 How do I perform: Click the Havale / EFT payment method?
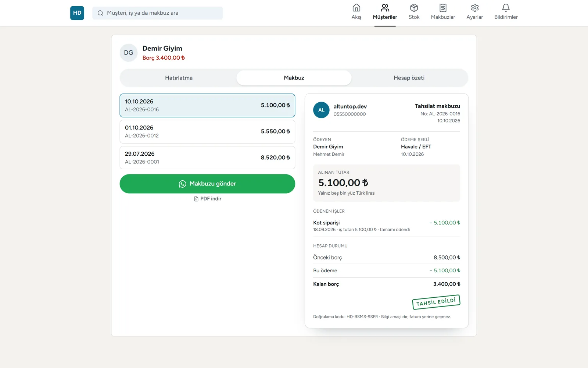coord(416,146)
